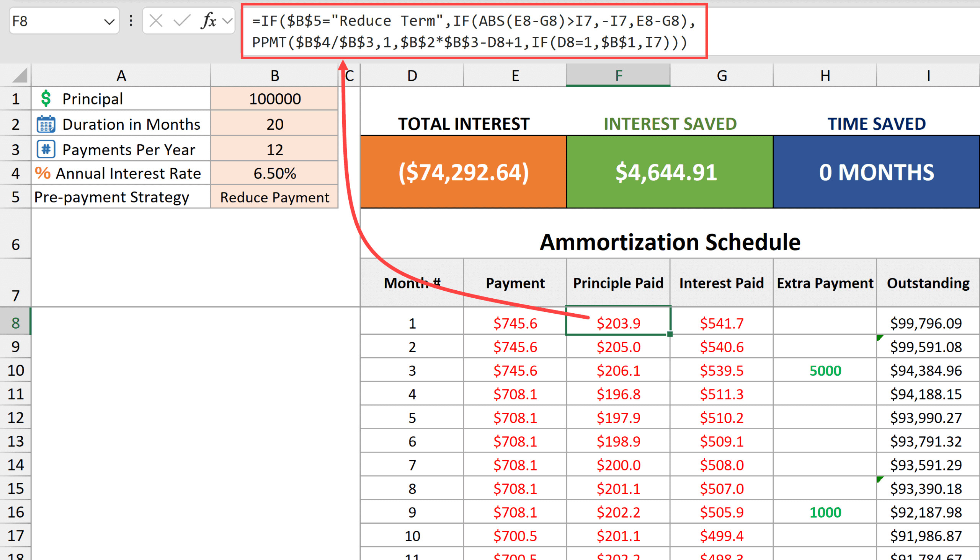The image size is (980, 560).
Task: Open the Insert Function fx icon
Action: 208,21
